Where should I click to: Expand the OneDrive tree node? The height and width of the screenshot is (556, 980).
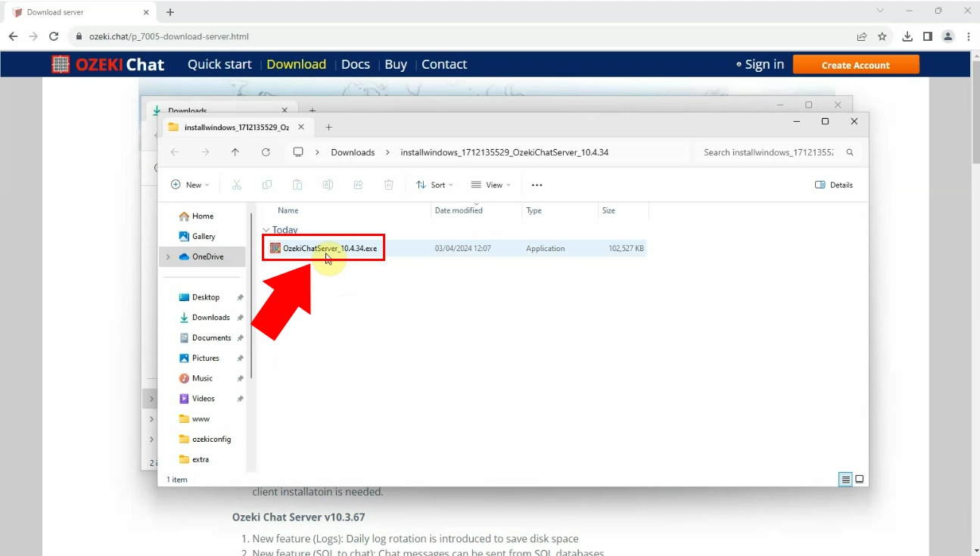[168, 257]
